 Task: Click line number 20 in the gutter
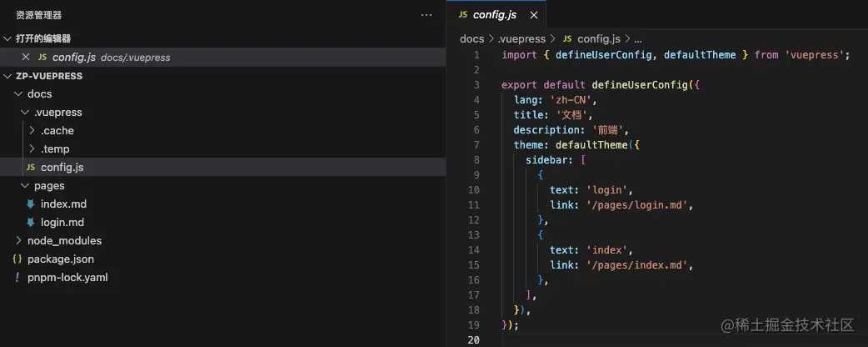tap(473, 339)
